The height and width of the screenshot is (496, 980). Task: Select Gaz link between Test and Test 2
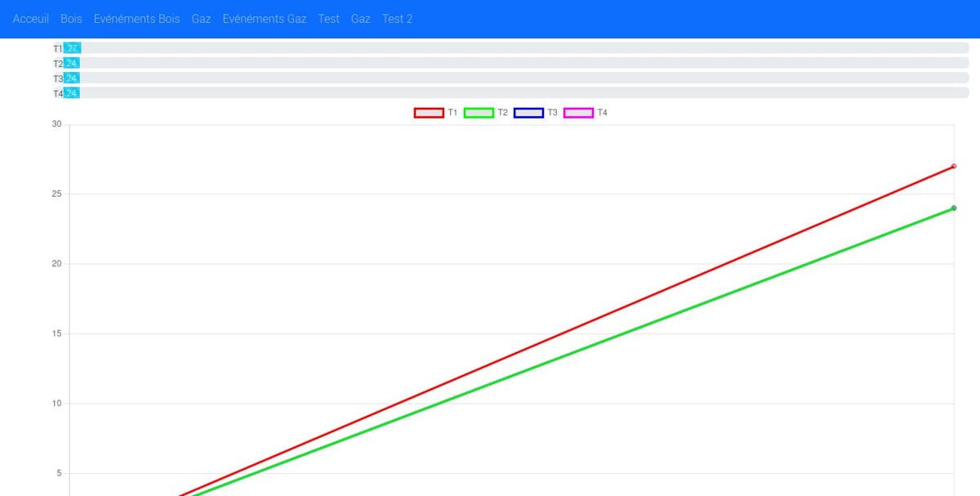coord(361,19)
